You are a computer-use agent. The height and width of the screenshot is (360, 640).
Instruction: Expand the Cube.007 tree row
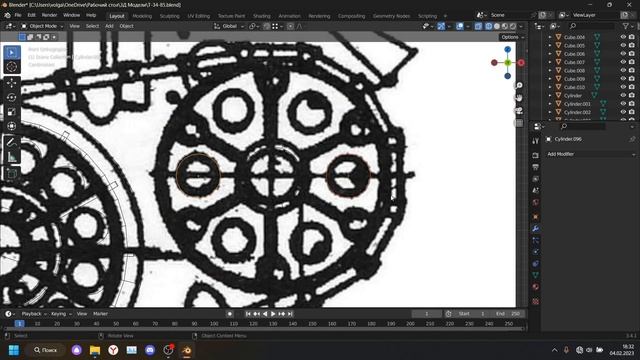pyautogui.click(x=550, y=62)
